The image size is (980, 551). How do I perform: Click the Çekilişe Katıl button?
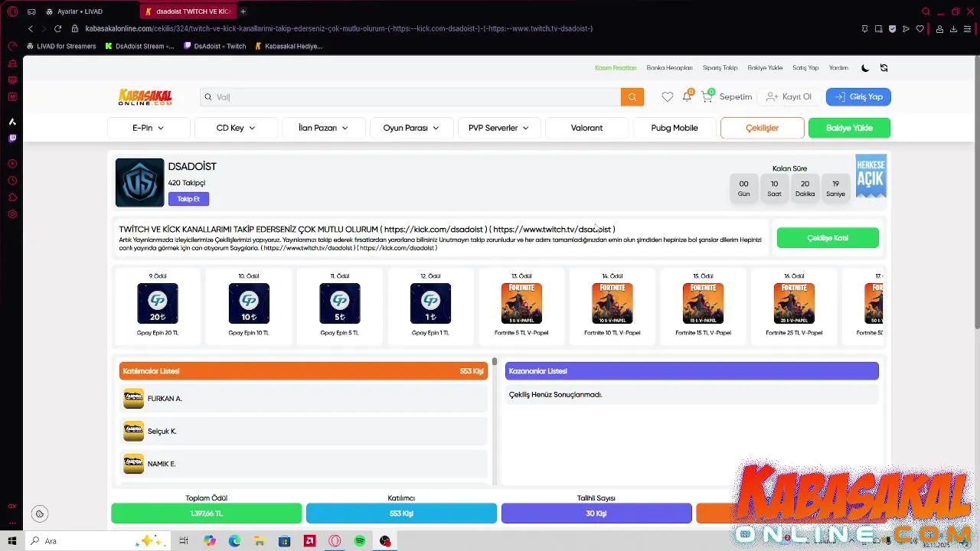(x=828, y=238)
